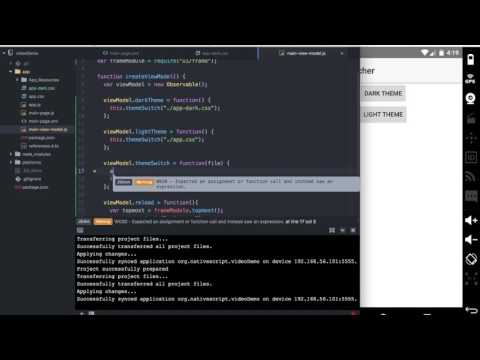Screen dimensions: 480x360
Task: Open the network signal icon in Genymotion sidebar
Action: pyautogui.click(x=471, y=177)
